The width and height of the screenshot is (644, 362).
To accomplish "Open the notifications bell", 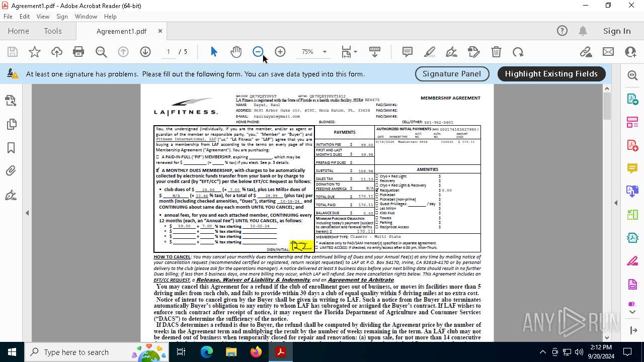I will click(x=583, y=31).
